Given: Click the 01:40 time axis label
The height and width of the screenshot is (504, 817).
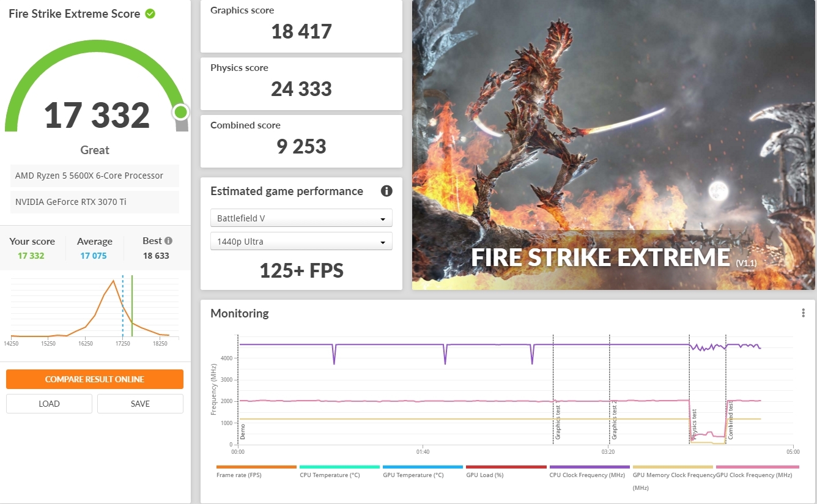Looking at the screenshot, I should click(423, 452).
